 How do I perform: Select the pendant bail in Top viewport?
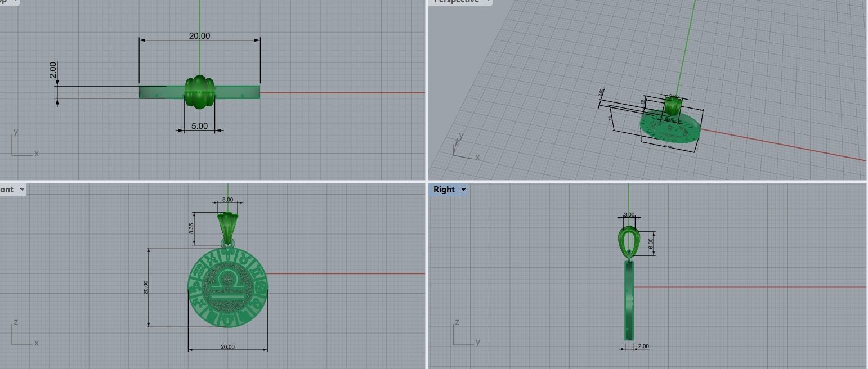tap(199, 92)
